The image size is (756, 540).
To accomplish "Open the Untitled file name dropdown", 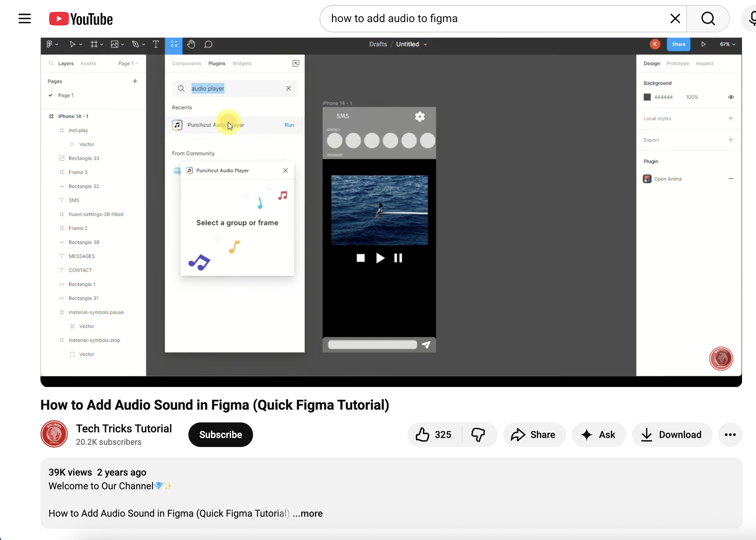I will (411, 44).
